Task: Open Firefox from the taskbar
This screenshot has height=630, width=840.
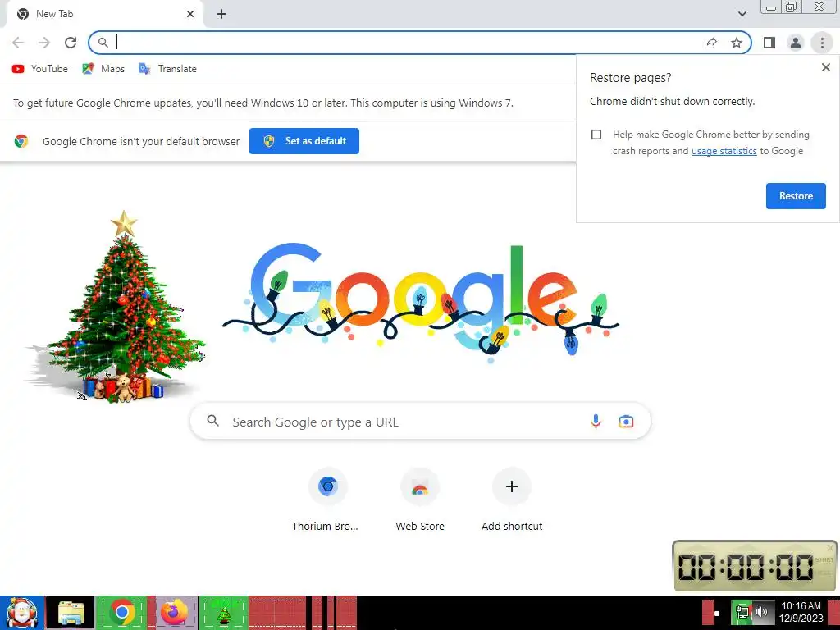Action: (x=174, y=613)
